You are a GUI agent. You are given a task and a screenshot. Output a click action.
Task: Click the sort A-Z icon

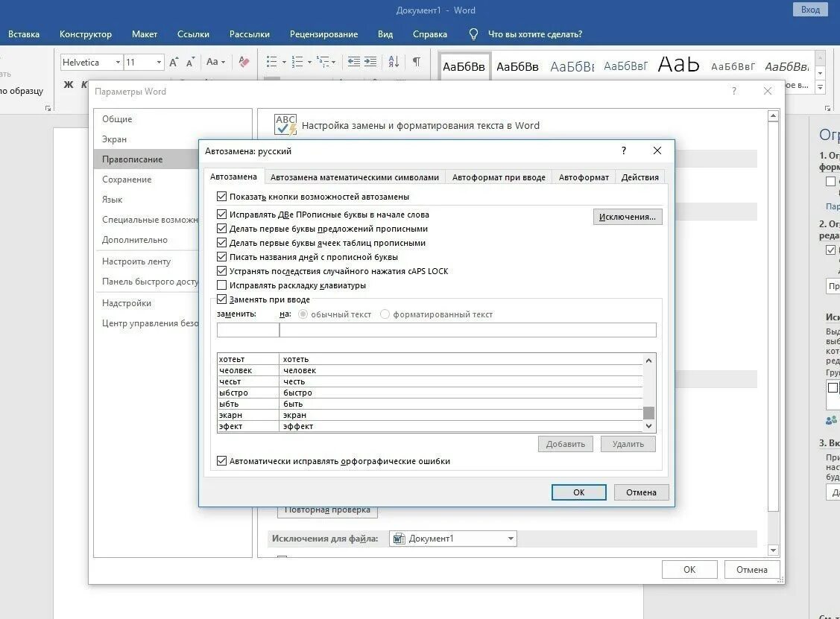pos(394,62)
